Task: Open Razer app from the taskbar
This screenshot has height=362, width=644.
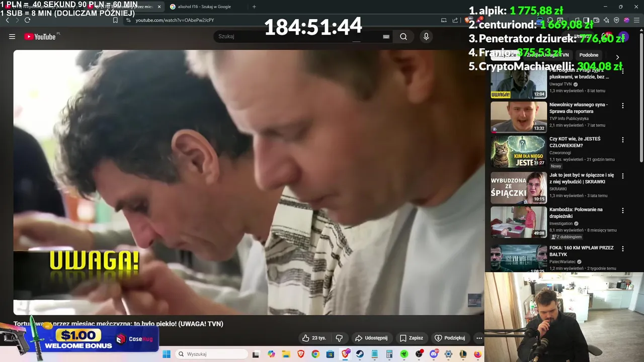Action: (x=404, y=354)
